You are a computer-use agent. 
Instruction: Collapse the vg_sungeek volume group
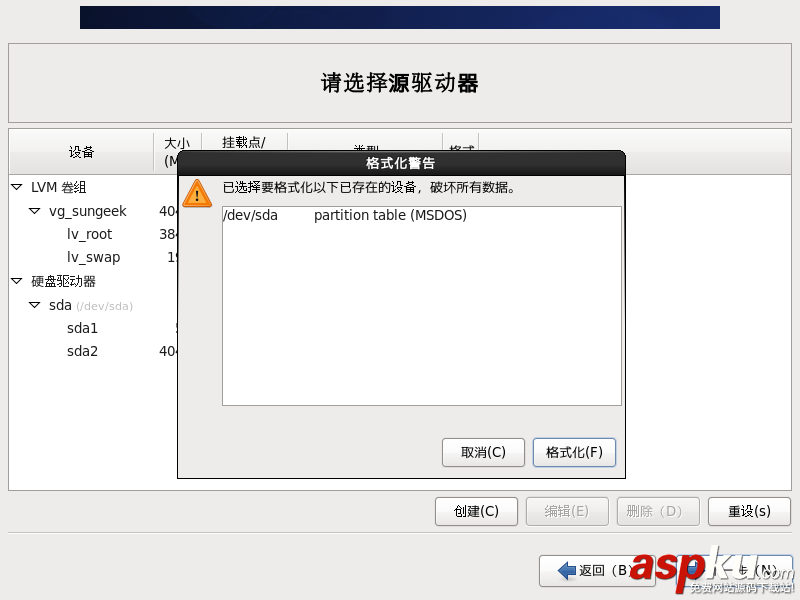point(33,210)
